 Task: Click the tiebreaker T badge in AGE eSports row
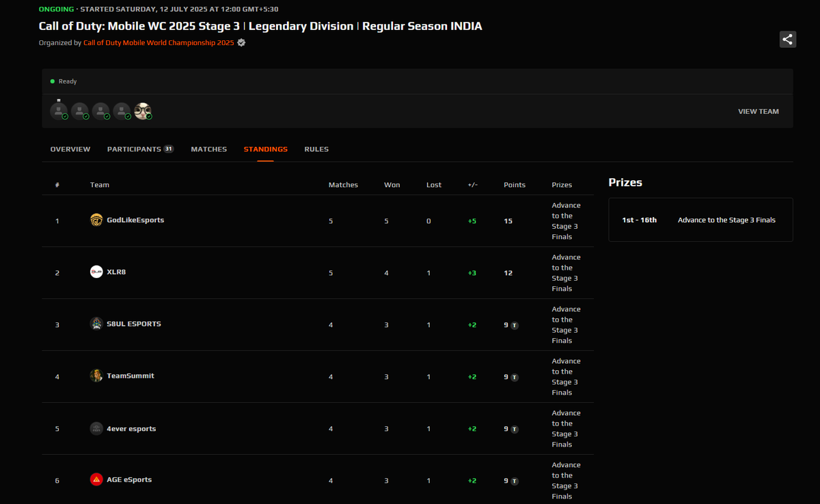[x=515, y=481]
